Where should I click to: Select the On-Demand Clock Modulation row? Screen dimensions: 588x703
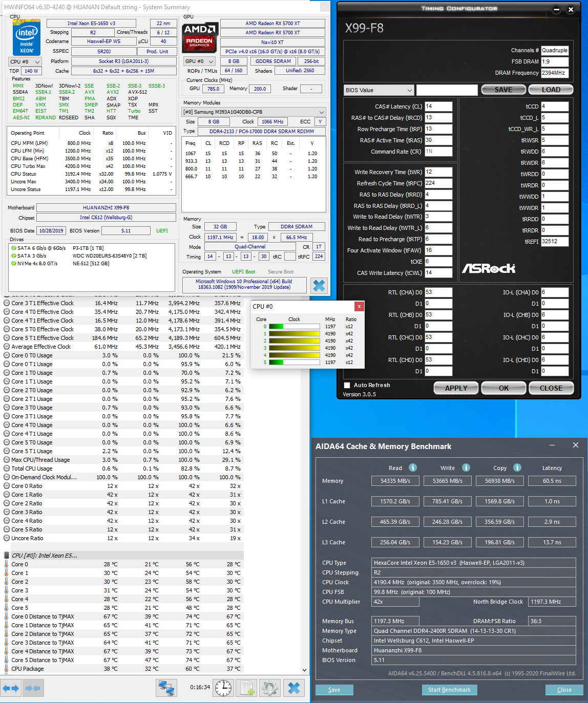pos(122,477)
